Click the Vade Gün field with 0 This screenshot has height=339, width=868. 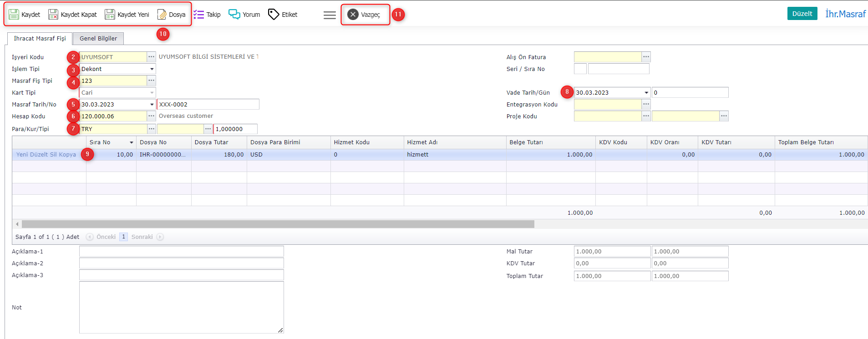pos(690,93)
